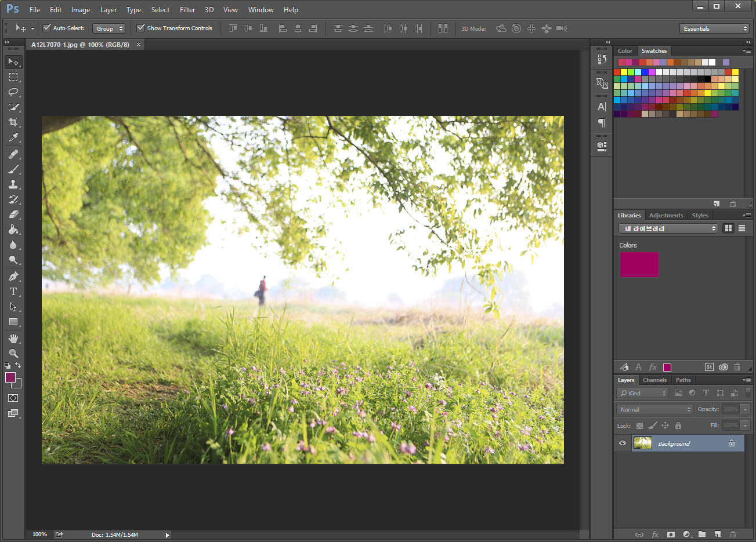Screen dimensions: 756x542
Task: Open the Normal blend mode dropdown
Action: 654,409
